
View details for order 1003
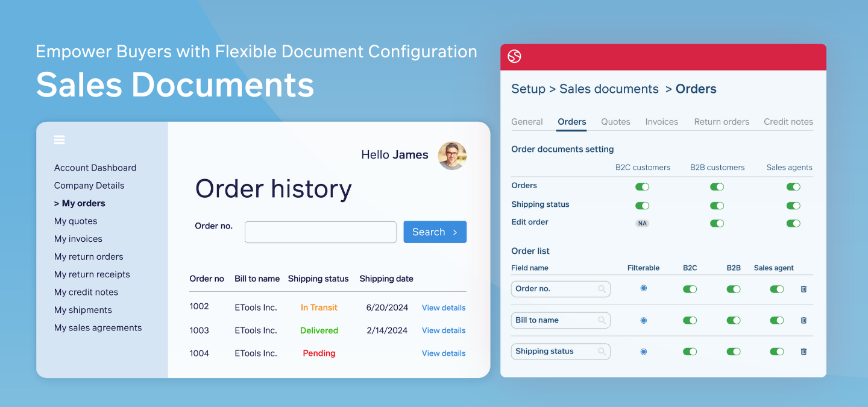(x=443, y=330)
